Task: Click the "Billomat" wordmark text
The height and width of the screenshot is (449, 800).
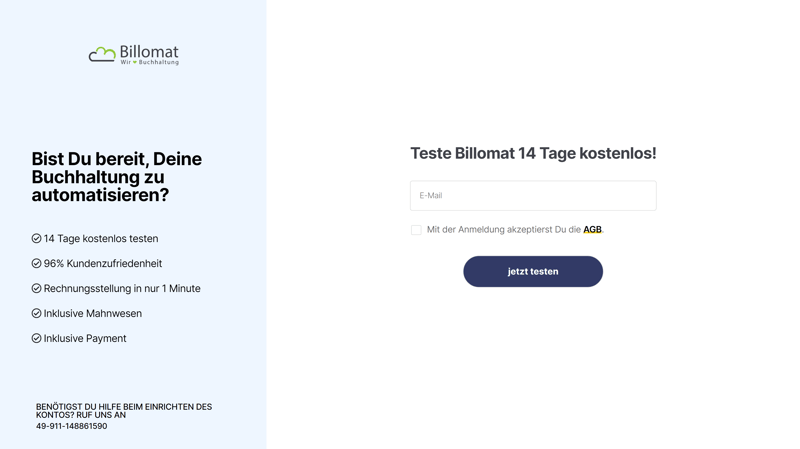Action: pyautogui.click(x=149, y=51)
